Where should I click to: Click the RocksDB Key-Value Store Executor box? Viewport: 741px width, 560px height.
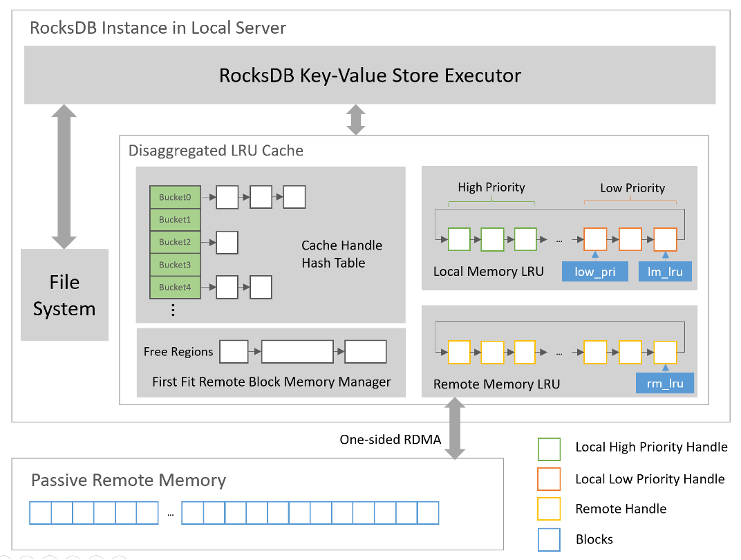370,75
